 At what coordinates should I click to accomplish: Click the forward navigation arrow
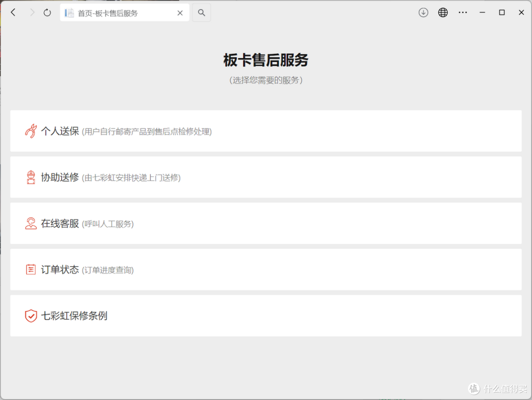[32, 12]
